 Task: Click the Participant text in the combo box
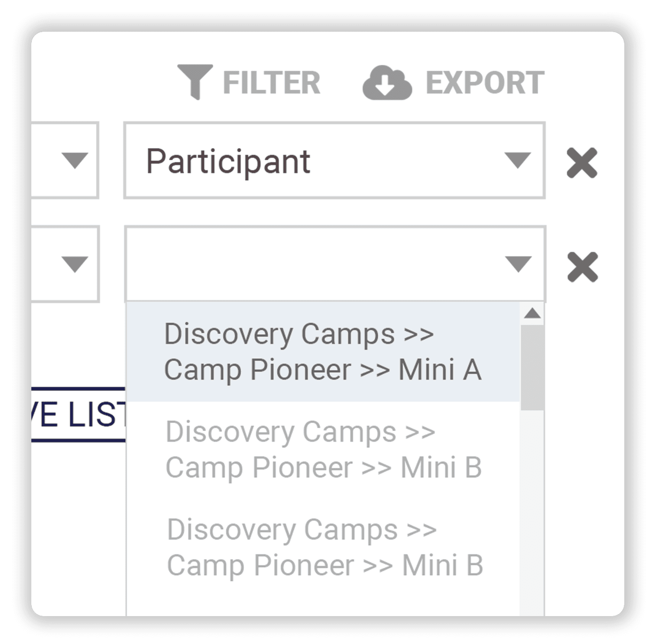[x=228, y=162]
